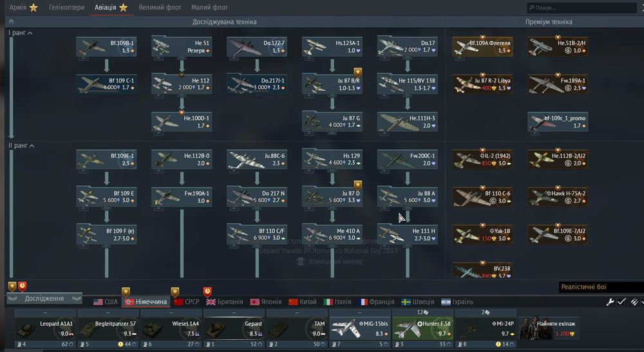Select premium Fw.189A-1 card

tap(558, 84)
